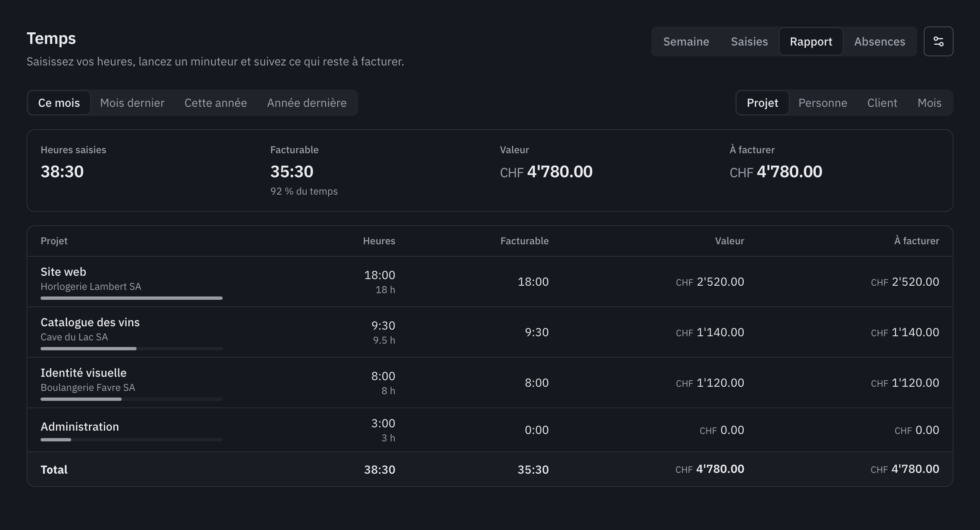Click the 92 % du temps text
This screenshot has width=980, height=530.
pyautogui.click(x=304, y=191)
